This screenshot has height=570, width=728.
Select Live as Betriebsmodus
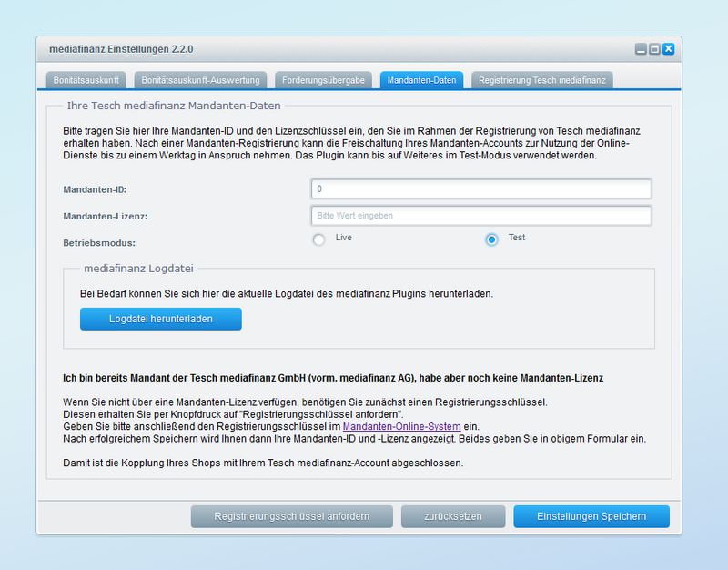[x=318, y=239]
